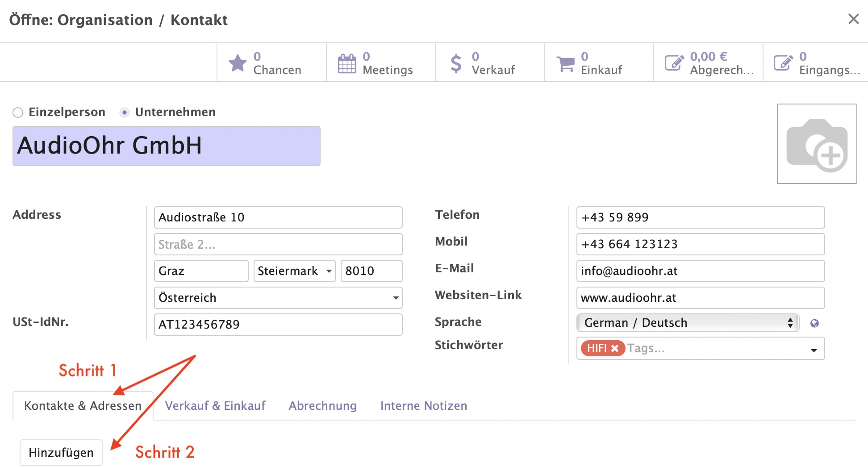Click the Unternehmen label text
Image resolution: width=868 pixels, height=467 pixels.
click(x=175, y=112)
